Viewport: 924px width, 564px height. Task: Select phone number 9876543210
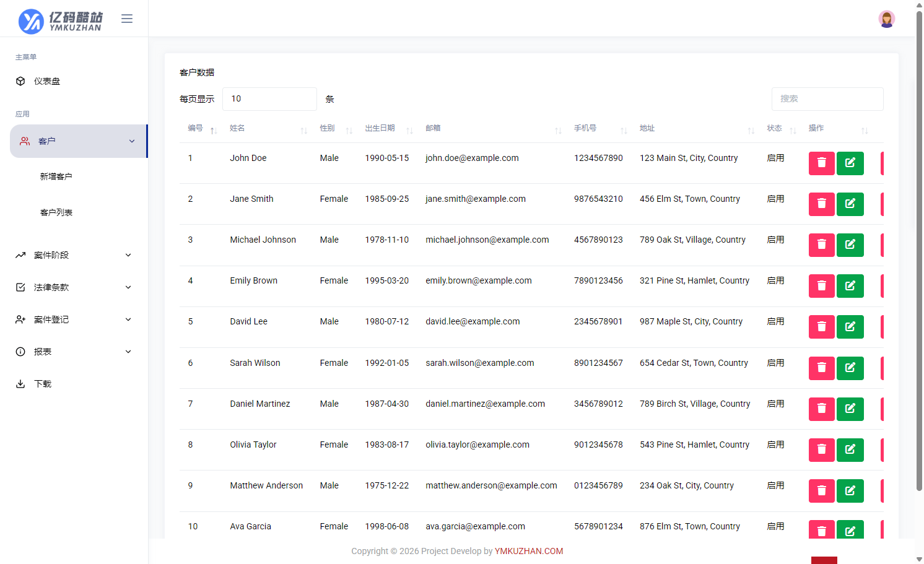pyautogui.click(x=598, y=199)
